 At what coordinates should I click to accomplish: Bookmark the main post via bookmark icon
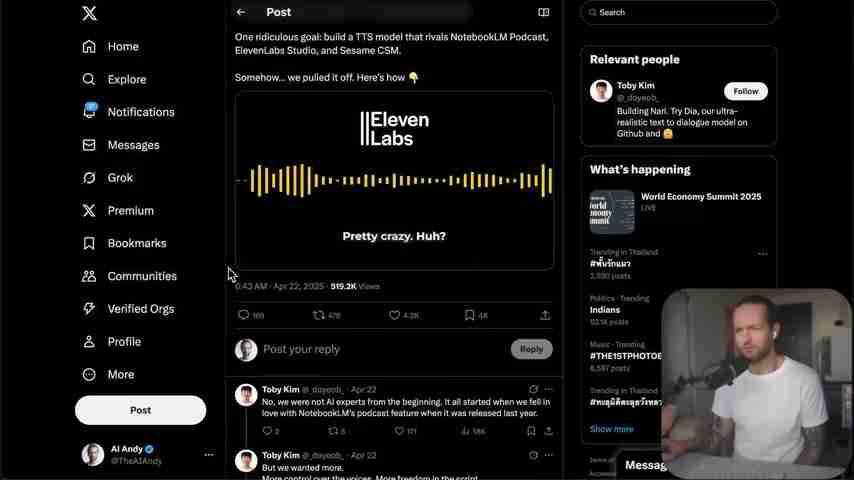[469, 315]
